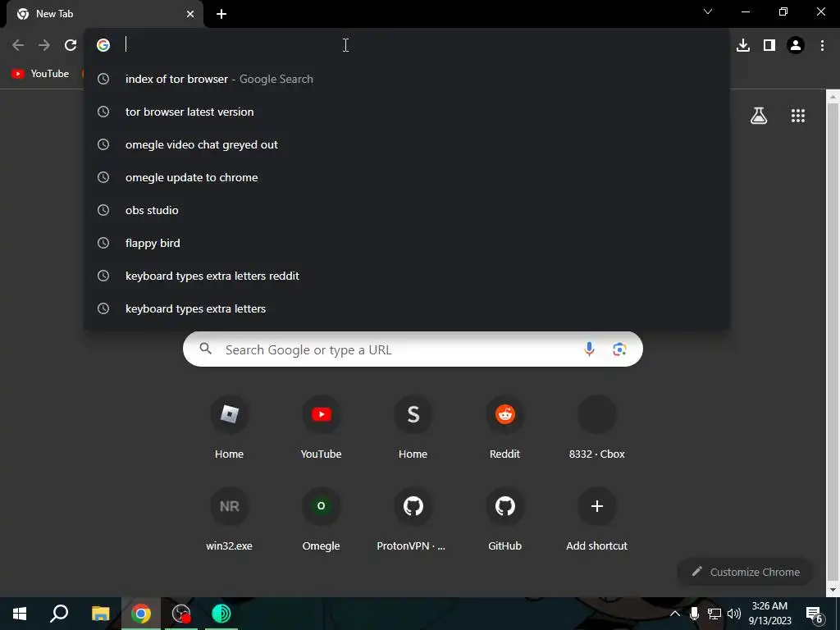Open the YouTube bookmark
This screenshot has width=840, height=630.
coord(41,74)
